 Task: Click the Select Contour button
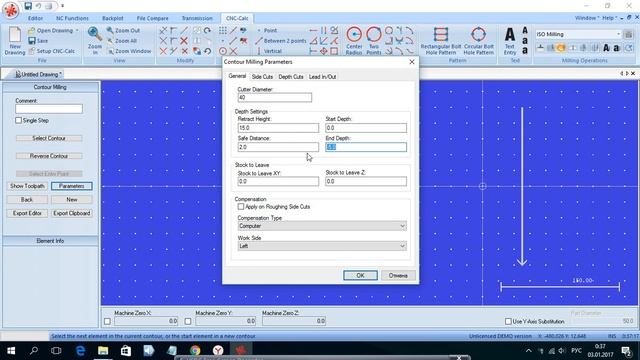point(49,138)
